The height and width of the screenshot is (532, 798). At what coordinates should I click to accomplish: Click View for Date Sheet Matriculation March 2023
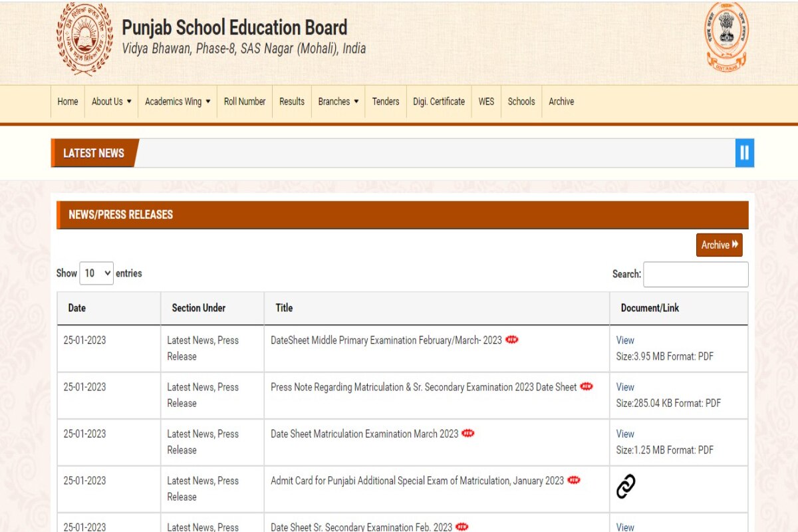(x=624, y=434)
